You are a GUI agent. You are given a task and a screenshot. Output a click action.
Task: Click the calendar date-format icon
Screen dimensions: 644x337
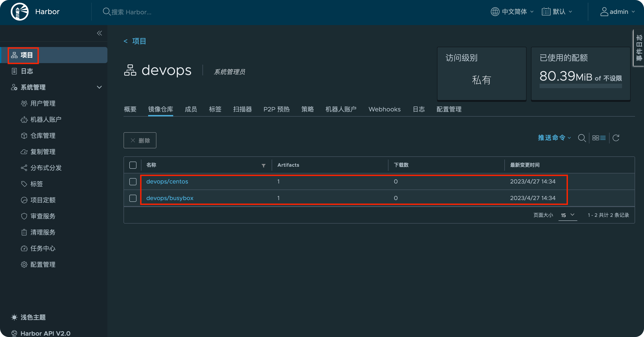546,11
